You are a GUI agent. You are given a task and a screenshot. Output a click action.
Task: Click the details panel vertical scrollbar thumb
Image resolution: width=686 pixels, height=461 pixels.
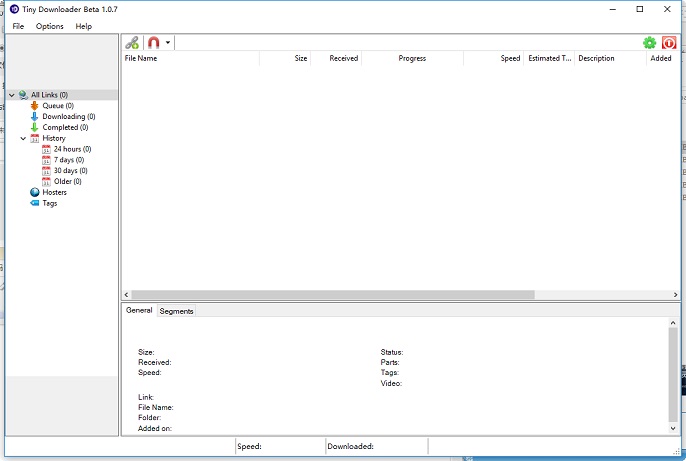pos(673,374)
